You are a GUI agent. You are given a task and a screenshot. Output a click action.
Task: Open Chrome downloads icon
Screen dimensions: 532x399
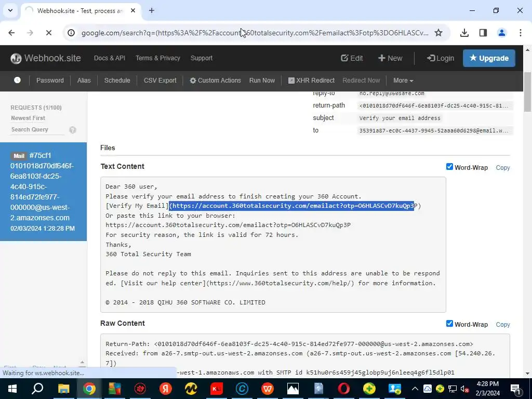[x=464, y=33]
